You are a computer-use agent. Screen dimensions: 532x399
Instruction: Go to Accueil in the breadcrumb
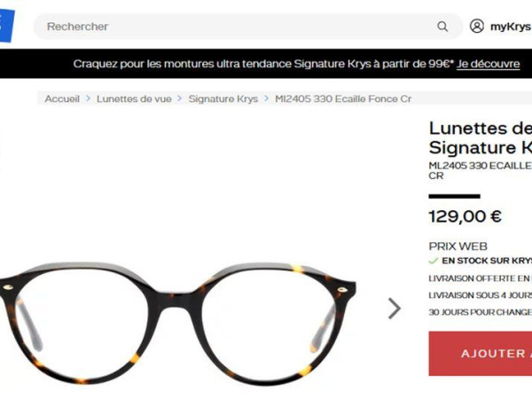coord(62,98)
